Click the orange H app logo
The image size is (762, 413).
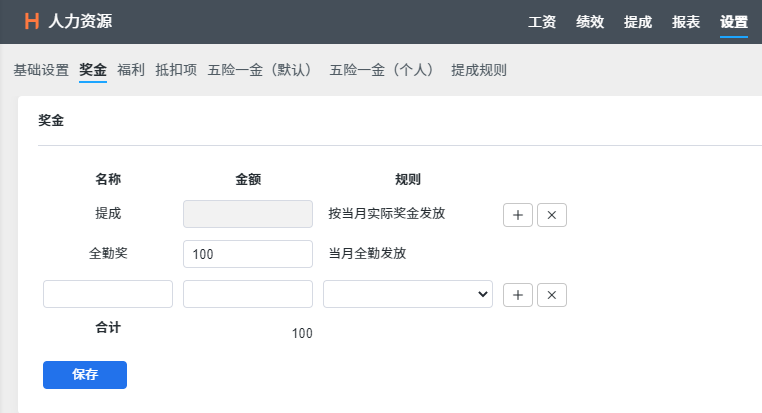(x=32, y=21)
